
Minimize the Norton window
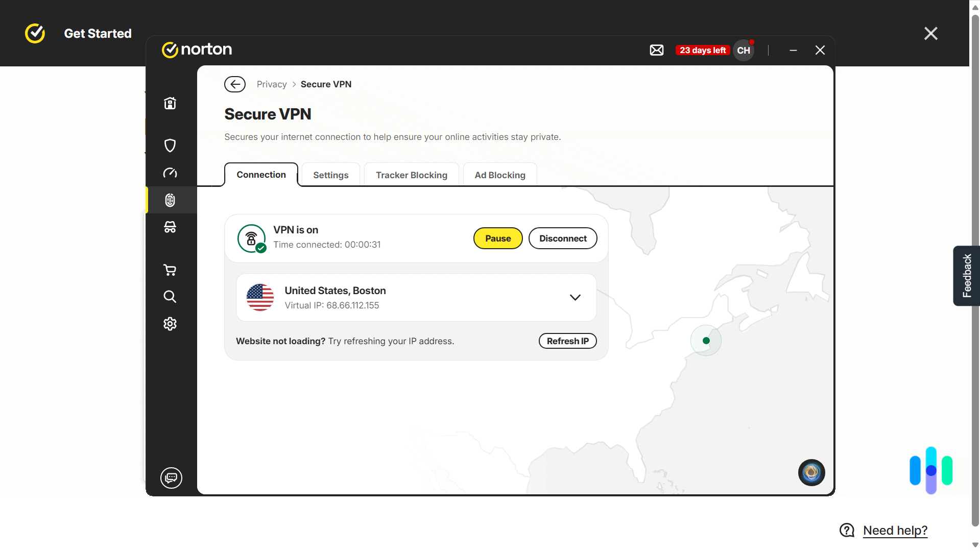pyautogui.click(x=793, y=50)
